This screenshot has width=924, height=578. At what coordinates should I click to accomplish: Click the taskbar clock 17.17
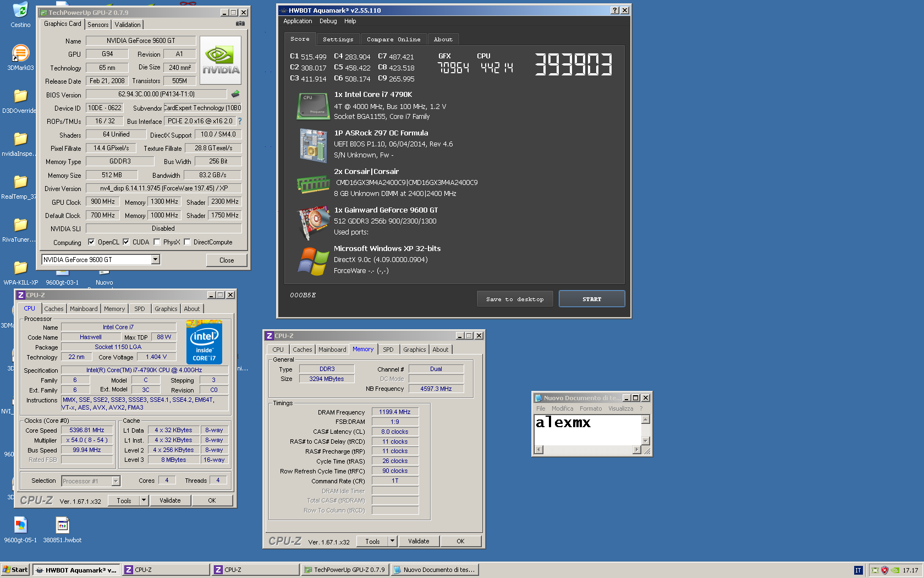click(x=910, y=570)
